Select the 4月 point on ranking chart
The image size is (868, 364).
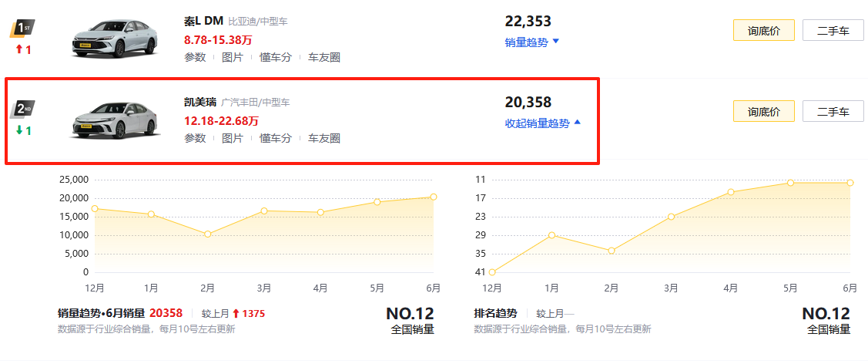731,192
